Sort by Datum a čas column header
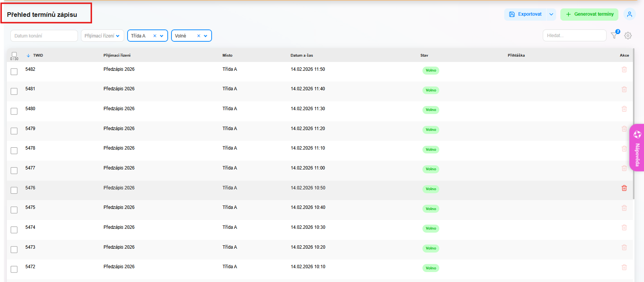Screen dimensions: 644x282 [301, 55]
